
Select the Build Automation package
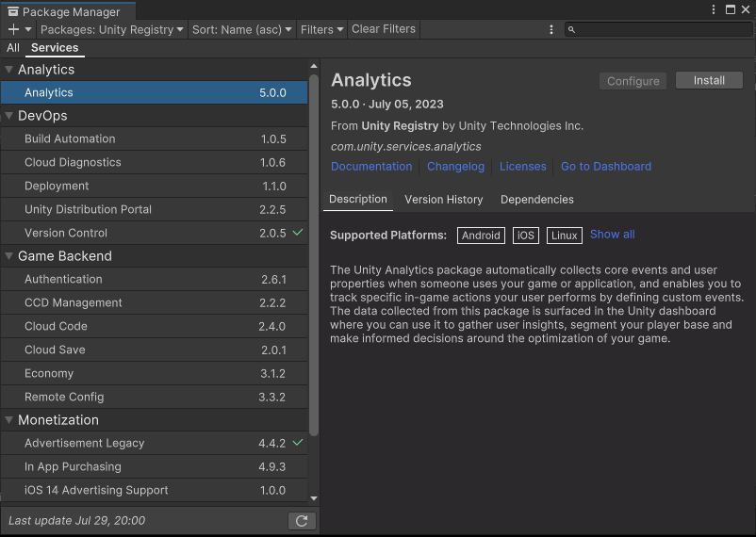155,138
